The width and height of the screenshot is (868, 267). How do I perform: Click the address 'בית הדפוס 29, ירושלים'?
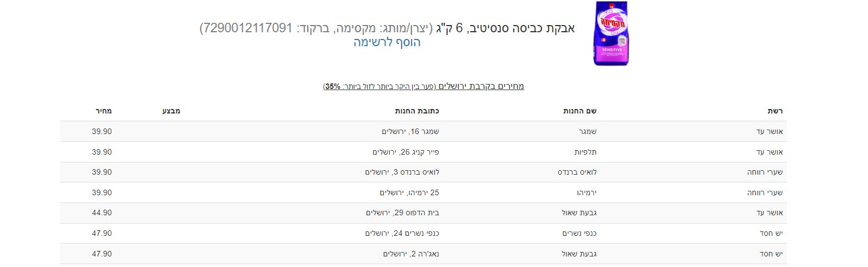(403, 213)
